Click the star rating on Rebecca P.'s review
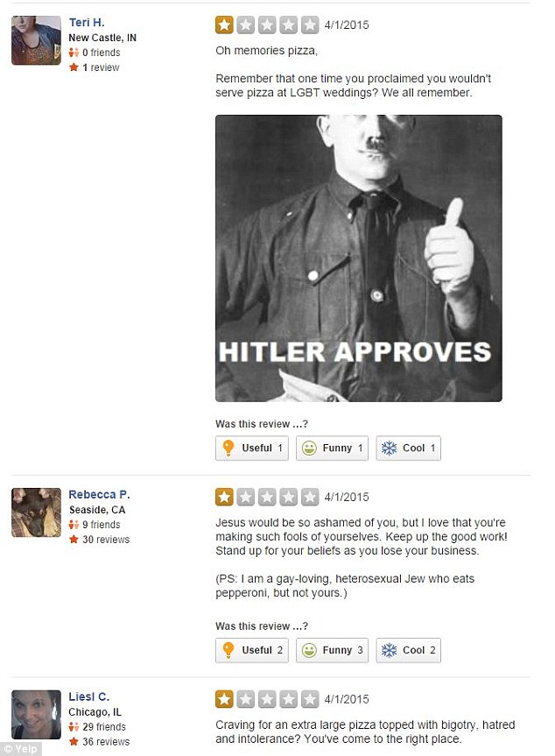 267,497
